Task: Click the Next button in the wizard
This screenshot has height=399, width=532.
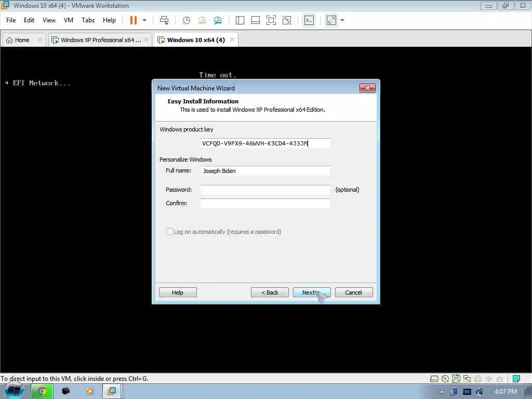Action: pyautogui.click(x=312, y=292)
